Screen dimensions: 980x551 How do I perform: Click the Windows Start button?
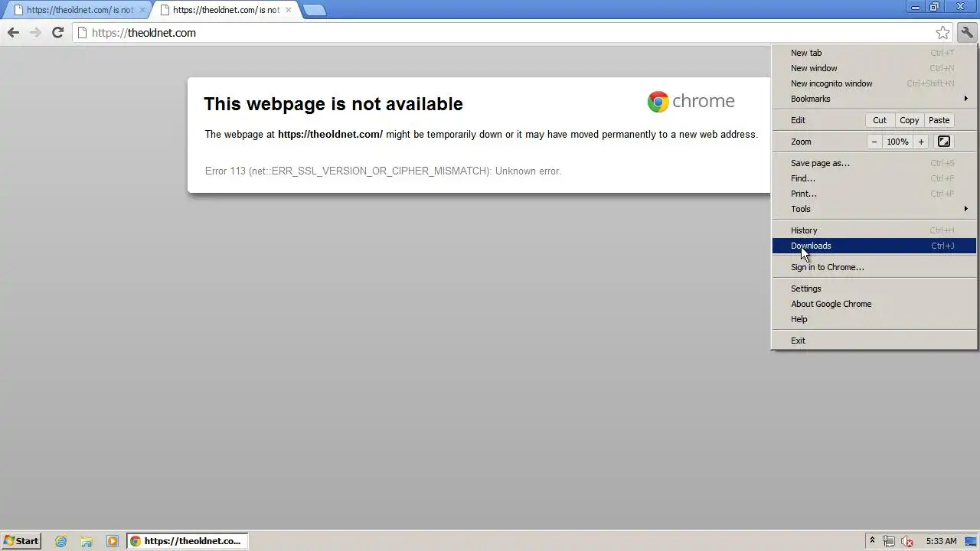pos(21,541)
